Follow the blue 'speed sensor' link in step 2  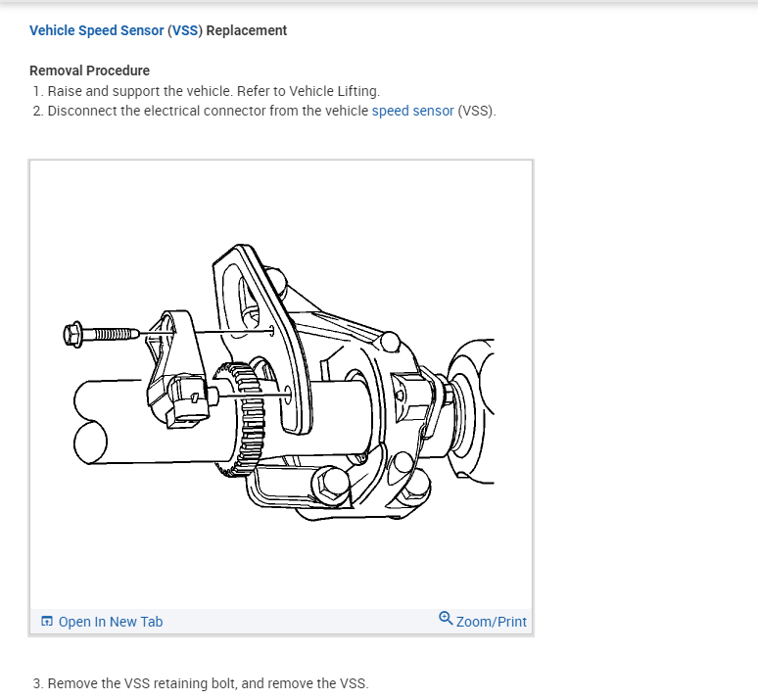tap(413, 111)
